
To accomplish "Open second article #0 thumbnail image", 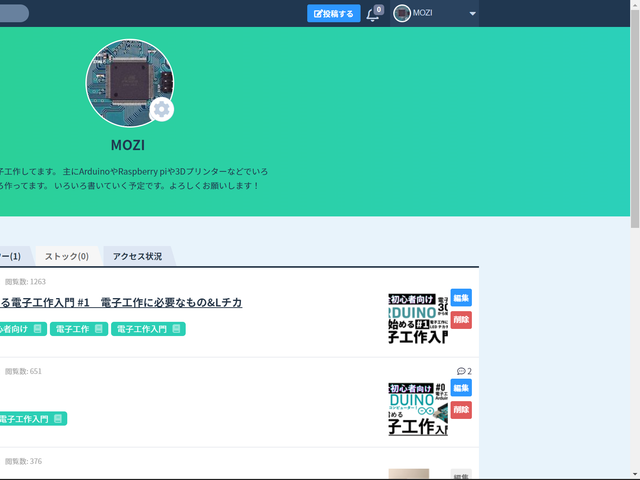I will (x=418, y=409).
